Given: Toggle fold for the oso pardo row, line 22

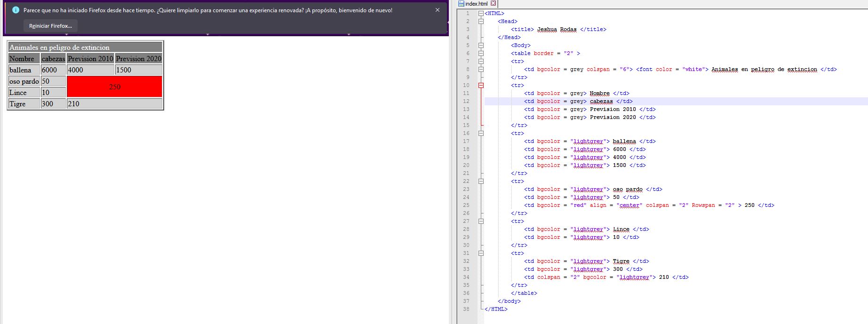Looking at the screenshot, I should click(481, 181).
